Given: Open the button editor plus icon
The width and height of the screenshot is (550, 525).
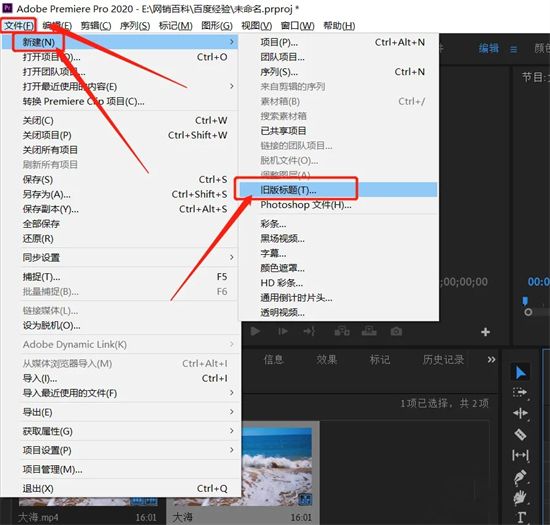Looking at the screenshot, I should click(x=485, y=332).
